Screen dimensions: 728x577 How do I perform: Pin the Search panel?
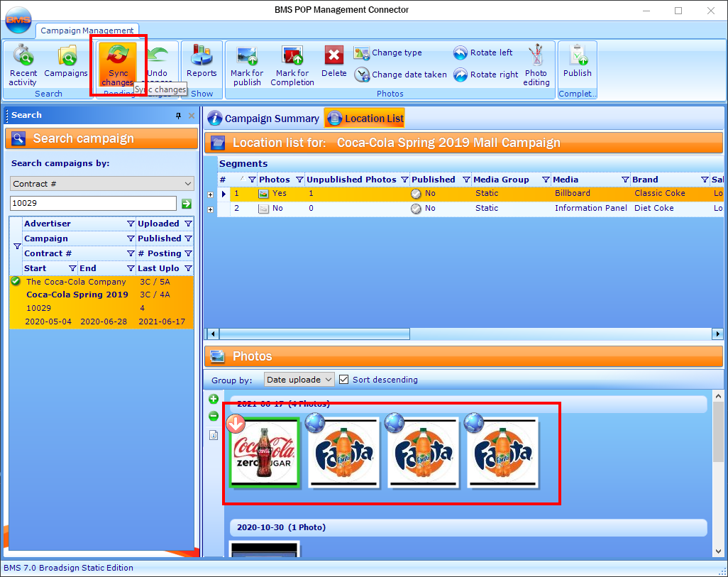coord(178,116)
